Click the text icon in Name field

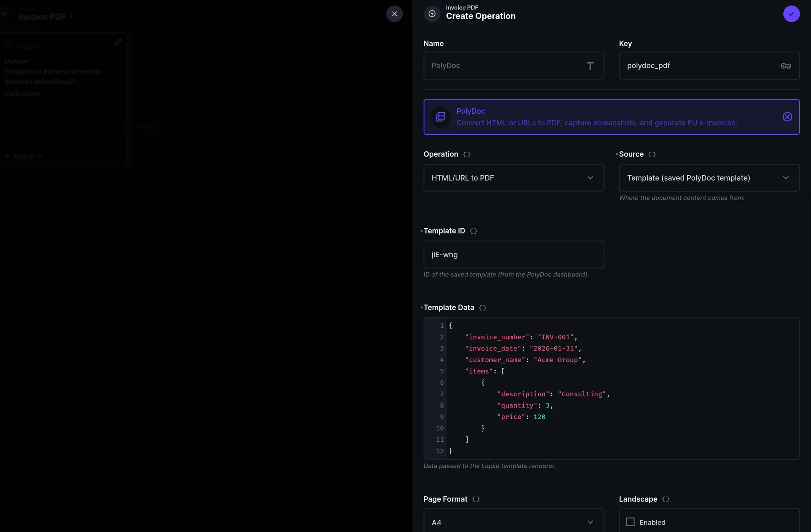click(590, 66)
